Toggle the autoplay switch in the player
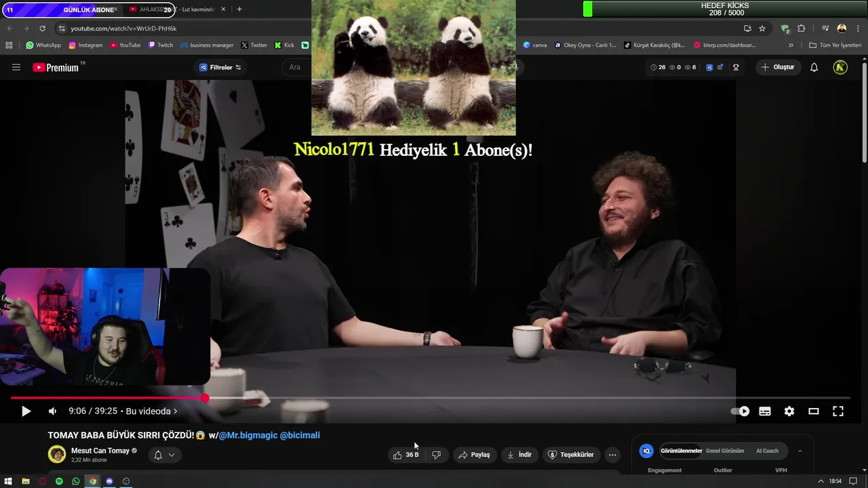Image resolution: width=868 pixels, height=488 pixels. click(x=740, y=411)
